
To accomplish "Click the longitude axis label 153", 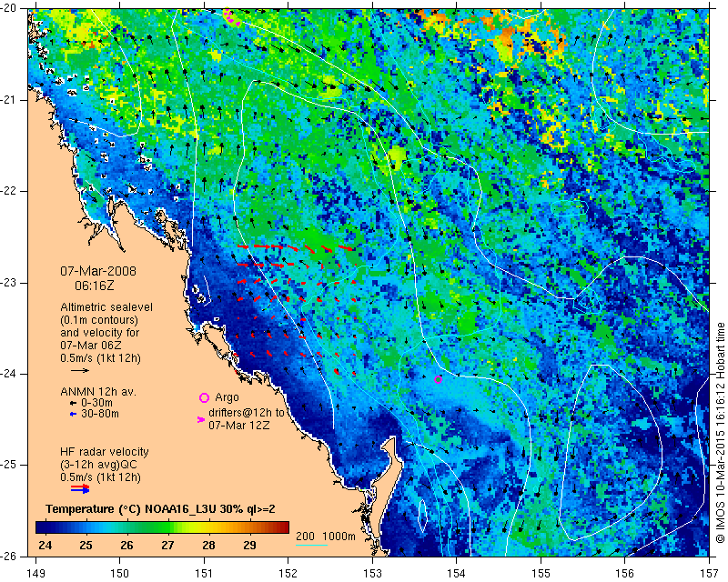I will (372, 574).
